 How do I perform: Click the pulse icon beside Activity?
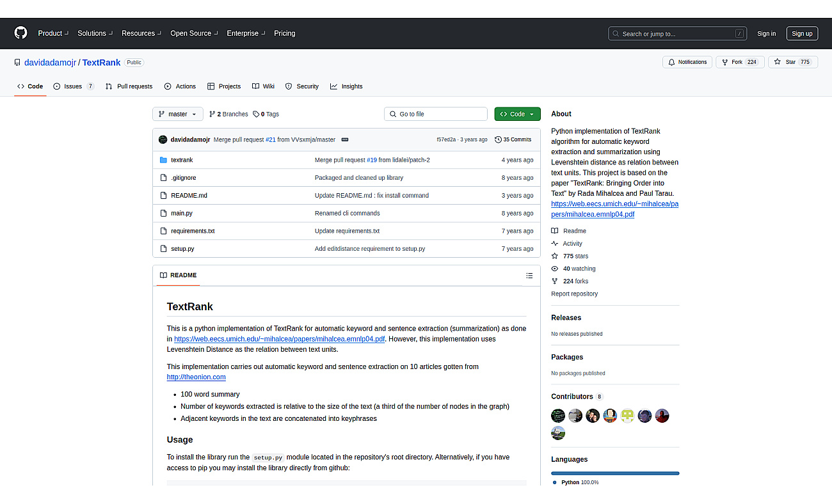[555, 244]
